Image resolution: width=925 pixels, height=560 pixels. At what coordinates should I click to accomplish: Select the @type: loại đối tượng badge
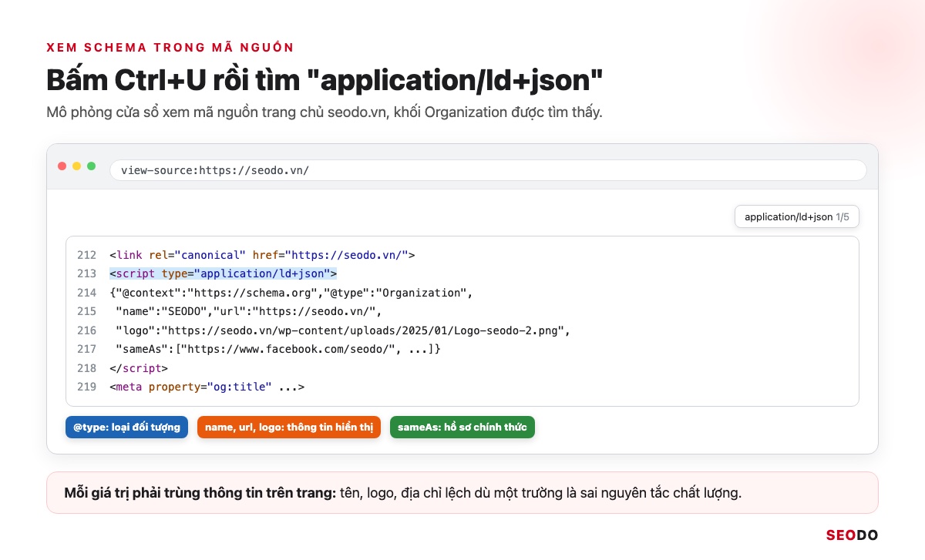tap(127, 427)
